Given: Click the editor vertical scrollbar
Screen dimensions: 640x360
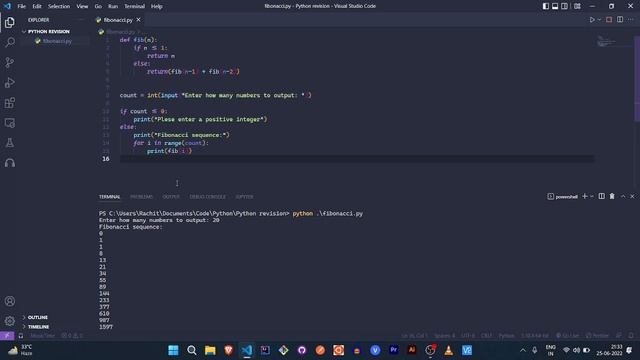Looking at the screenshot, I should pyautogui.click(x=637, y=78).
